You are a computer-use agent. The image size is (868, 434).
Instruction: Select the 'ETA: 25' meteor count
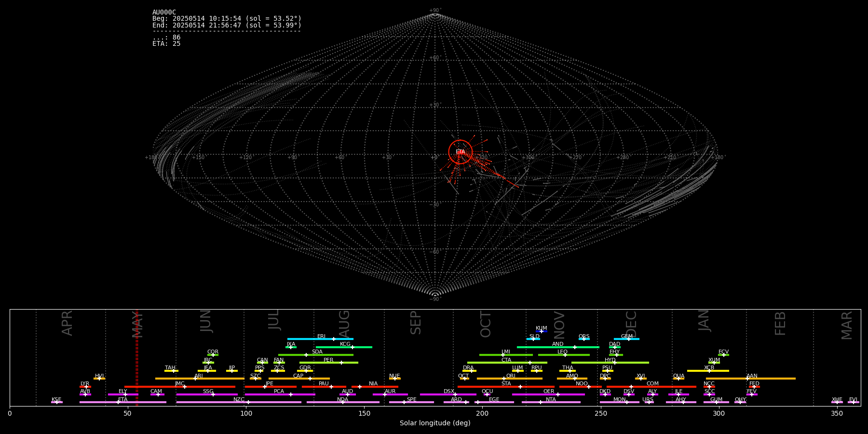(166, 44)
